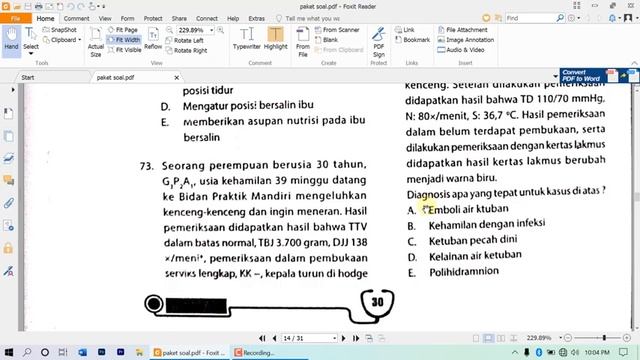Viewport: 640px width, 360px height.
Task: Create PDF From Scanner
Action: tap(337, 30)
